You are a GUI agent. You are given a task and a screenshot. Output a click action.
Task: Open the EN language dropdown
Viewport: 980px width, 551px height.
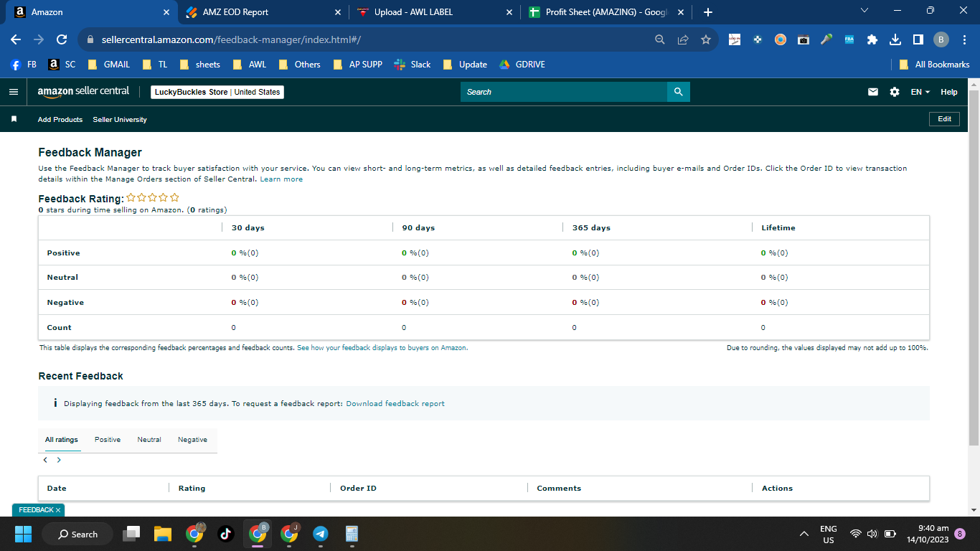point(920,92)
